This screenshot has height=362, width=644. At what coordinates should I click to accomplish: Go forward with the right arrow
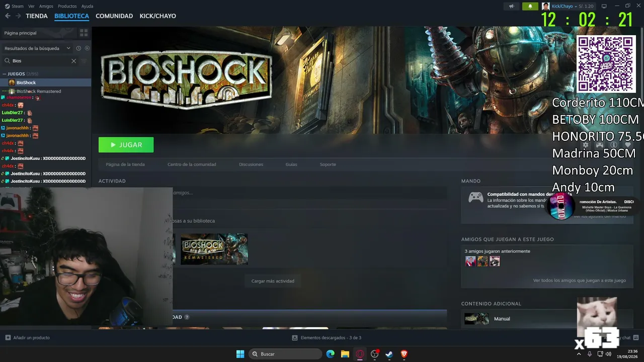18,16
